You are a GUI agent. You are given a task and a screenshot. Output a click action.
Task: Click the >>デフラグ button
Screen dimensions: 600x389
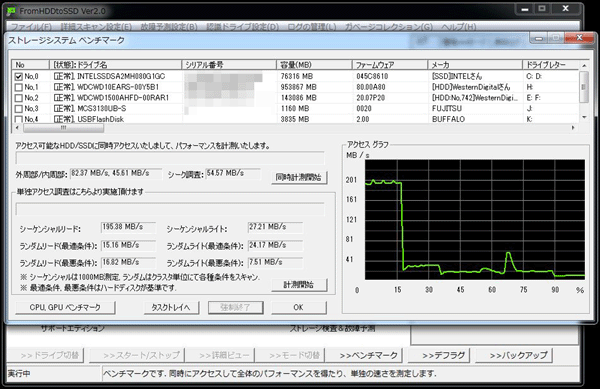443,355
